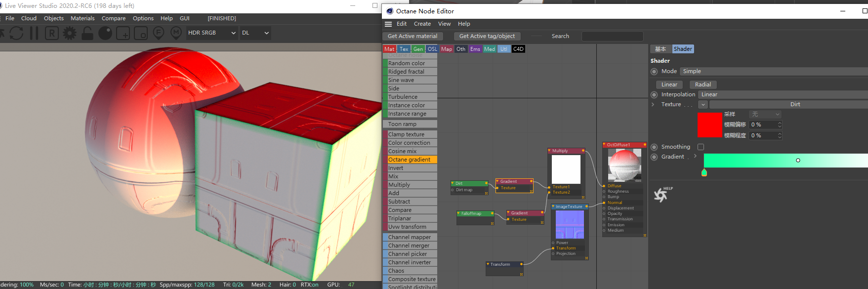Select the green gradient knot marker
The height and width of the screenshot is (289, 868).
click(x=704, y=172)
